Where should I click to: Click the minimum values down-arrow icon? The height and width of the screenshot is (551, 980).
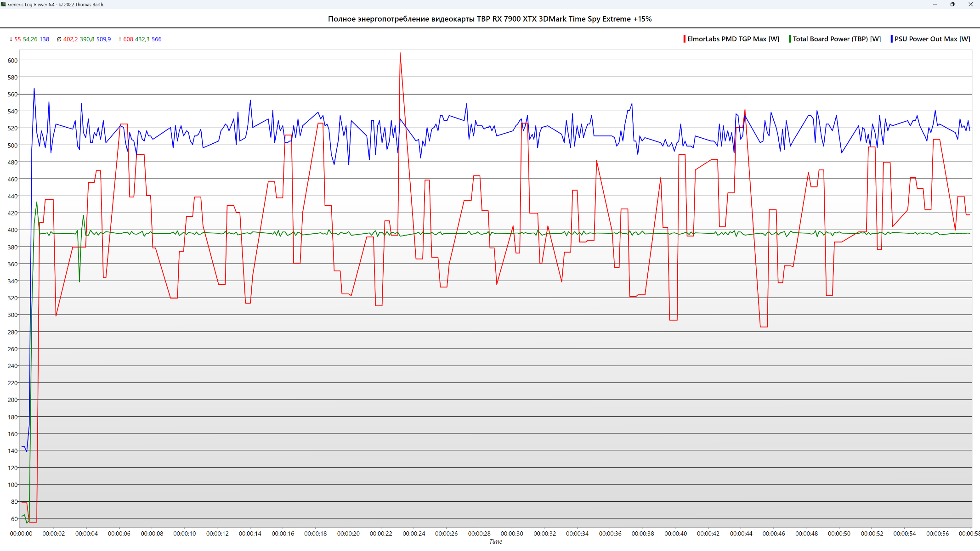tap(11, 39)
